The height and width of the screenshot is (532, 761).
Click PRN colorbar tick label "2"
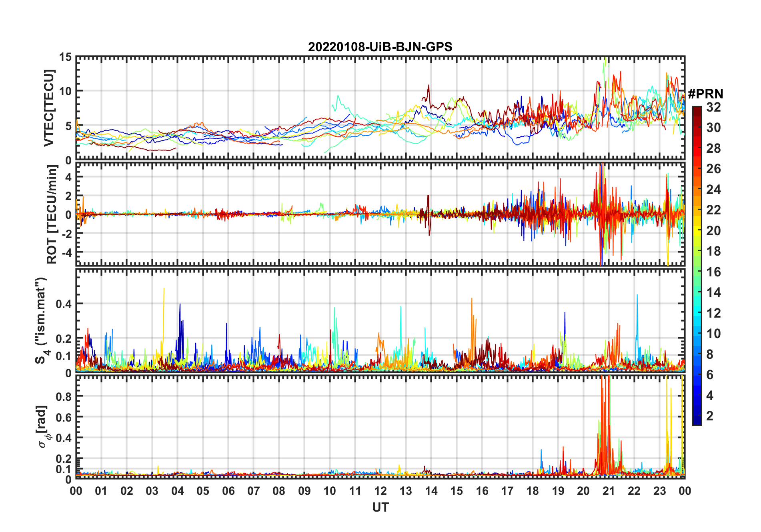pyautogui.click(x=710, y=416)
